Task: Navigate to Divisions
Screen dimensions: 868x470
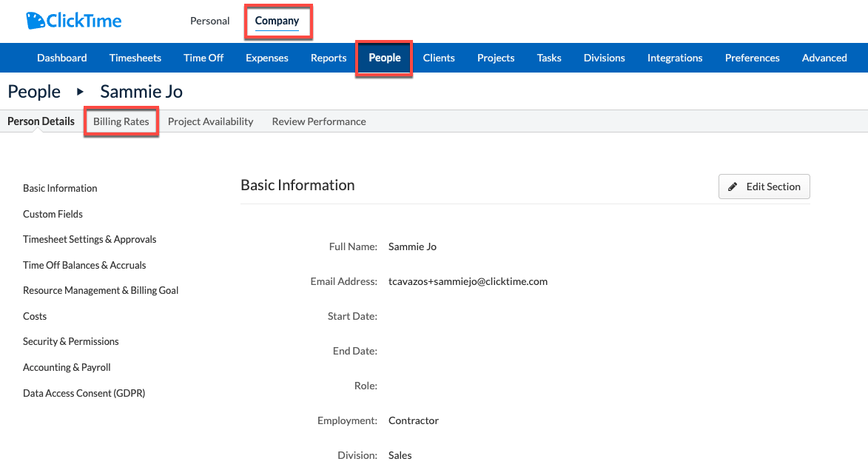Action: click(605, 58)
